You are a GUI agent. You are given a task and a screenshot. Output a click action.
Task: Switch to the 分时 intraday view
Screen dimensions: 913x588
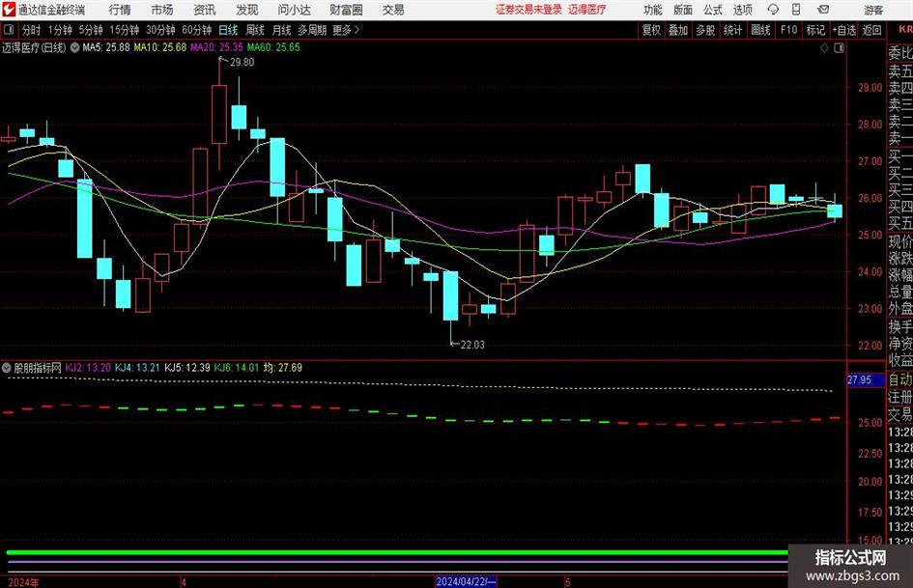click(31, 30)
